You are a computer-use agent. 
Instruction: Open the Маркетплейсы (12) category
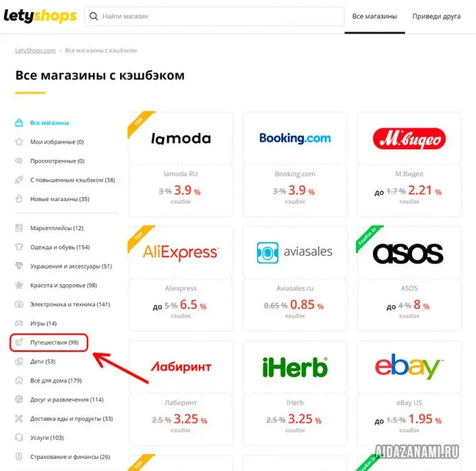point(57,228)
